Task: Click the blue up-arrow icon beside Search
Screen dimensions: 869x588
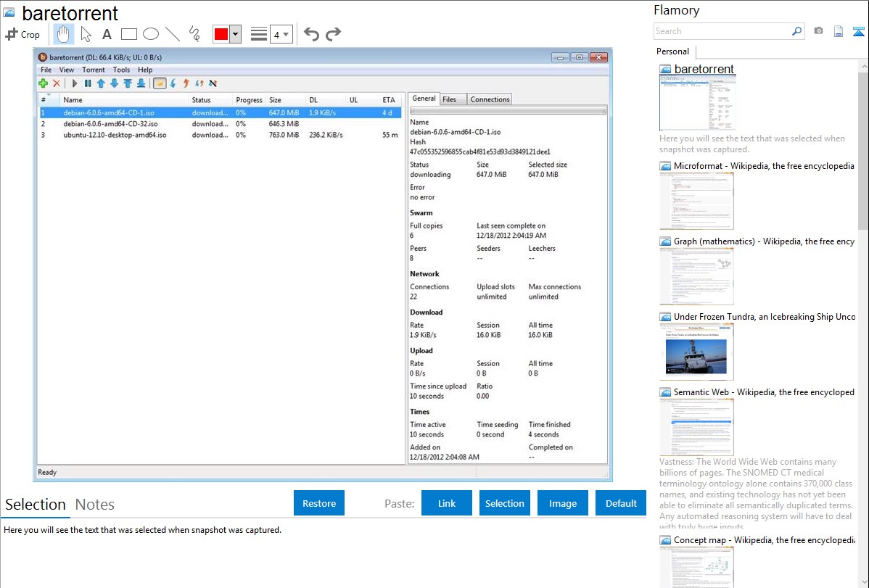Action: pyautogui.click(x=858, y=31)
